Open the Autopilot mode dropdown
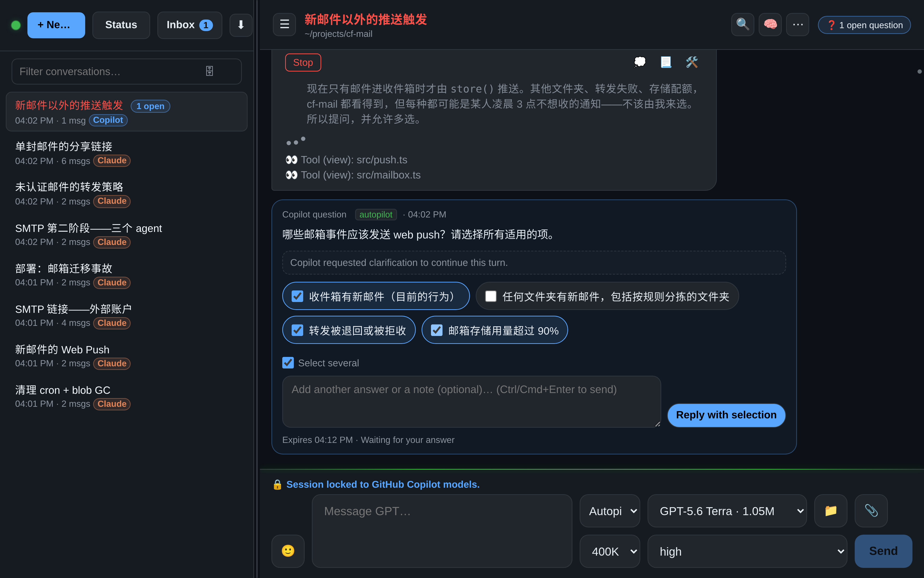Image resolution: width=924 pixels, height=578 pixels. tap(610, 511)
